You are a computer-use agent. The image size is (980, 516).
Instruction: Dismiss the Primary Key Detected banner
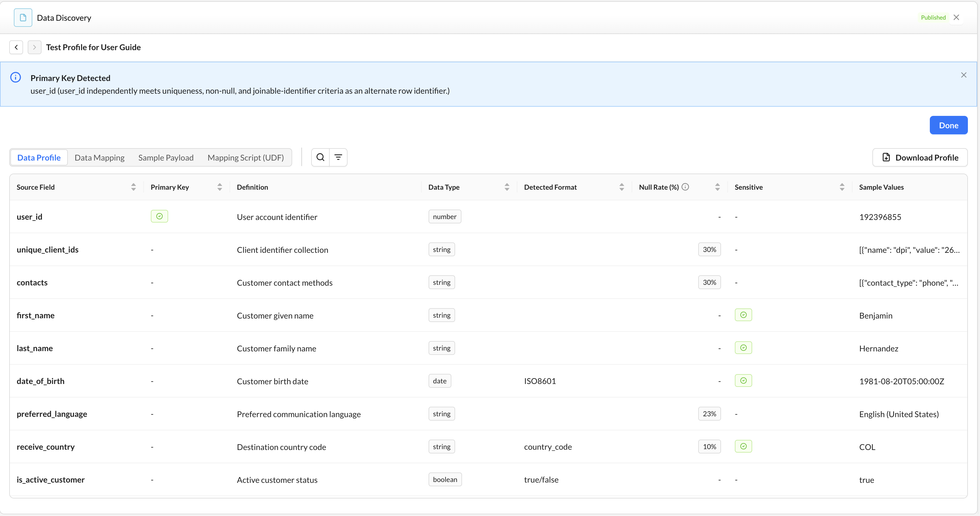[964, 75]
